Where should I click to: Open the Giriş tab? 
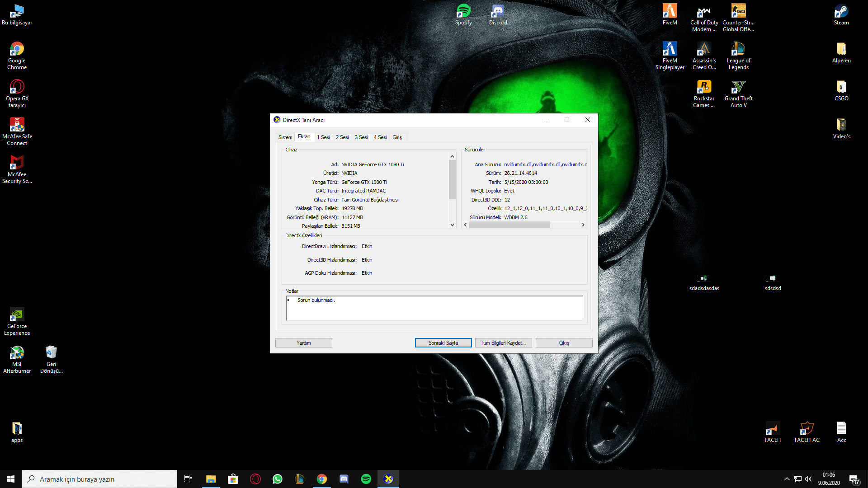click(x=397, y=137)
